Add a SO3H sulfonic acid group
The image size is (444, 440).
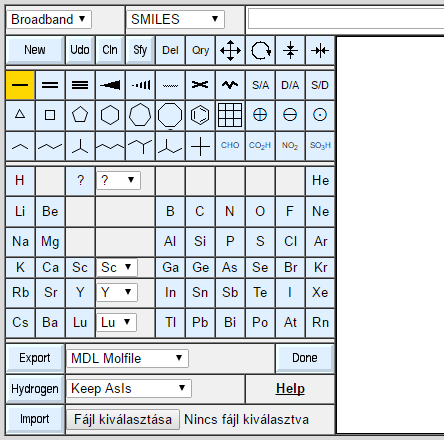(320, 146)
